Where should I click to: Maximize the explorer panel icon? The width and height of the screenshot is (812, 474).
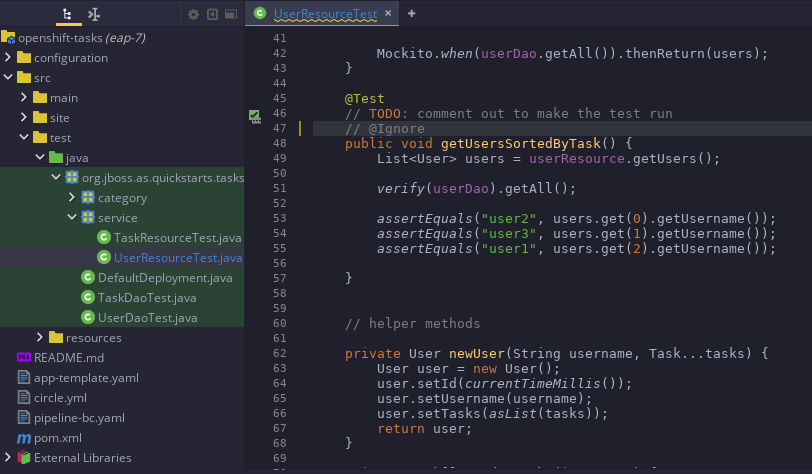click(231, 15)
